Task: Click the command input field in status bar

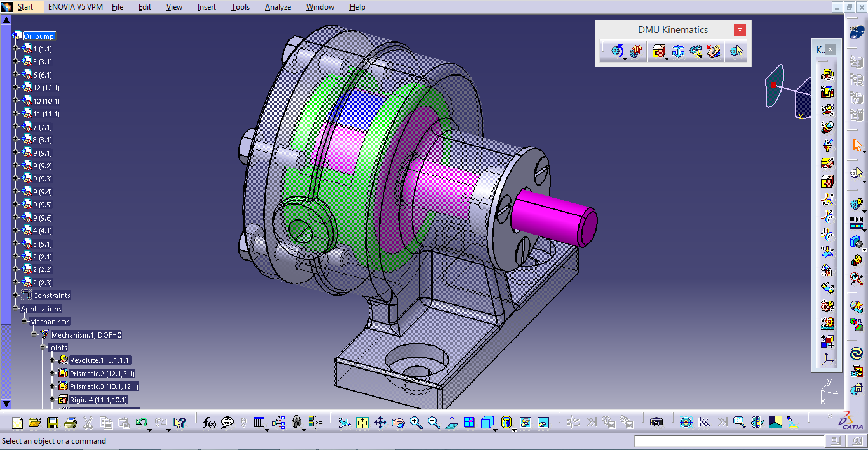Action: 729,441
